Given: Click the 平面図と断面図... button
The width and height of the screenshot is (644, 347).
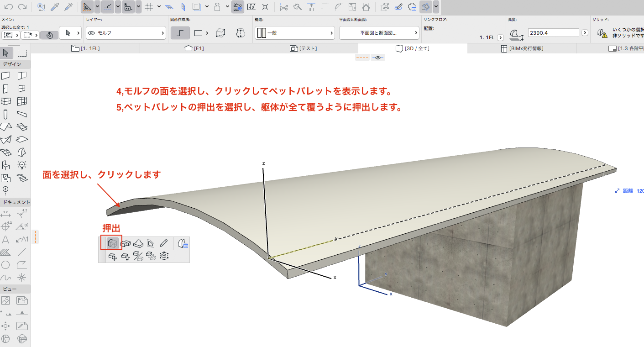Looking at the screenshot, I should 378,33.
